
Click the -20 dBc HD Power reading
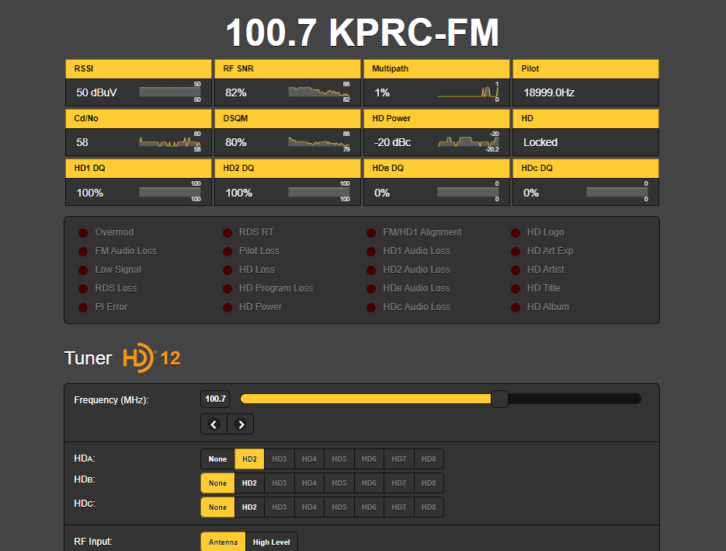pos(392,142)
